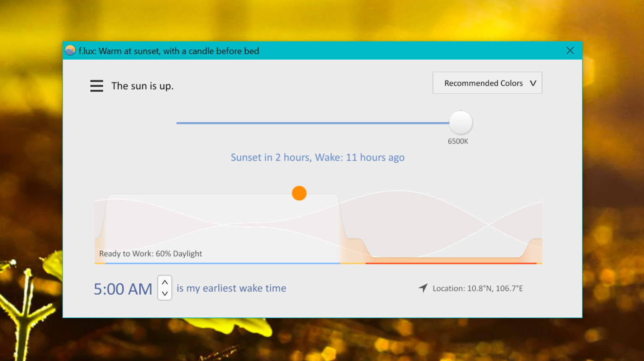Viewport: 644px width, 361px height.
Task: Click 'Ready to Work: 60% Daylight' label
Action: pos(151,254)
